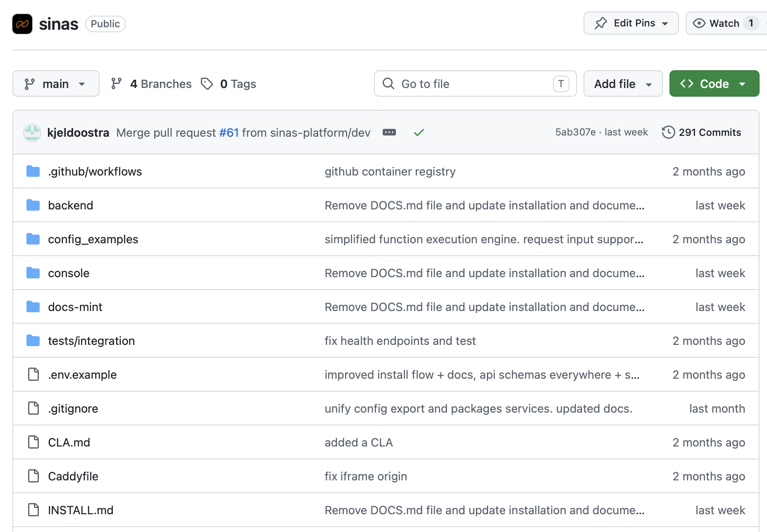Open kjeldoostra user profile link
Screen dimensions: 767x532
(x=78, y=133)
